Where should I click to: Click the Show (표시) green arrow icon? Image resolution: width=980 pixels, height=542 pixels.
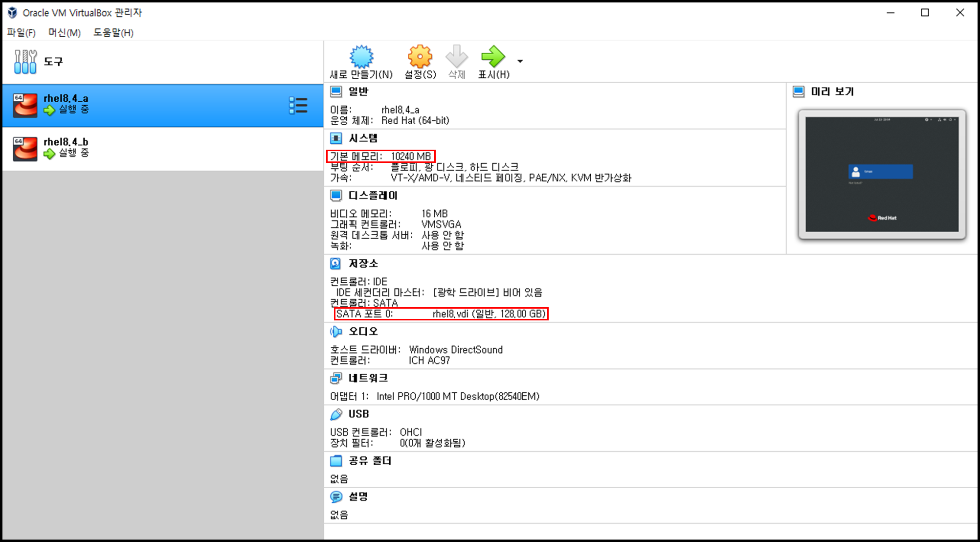click(x=493, y=57)
